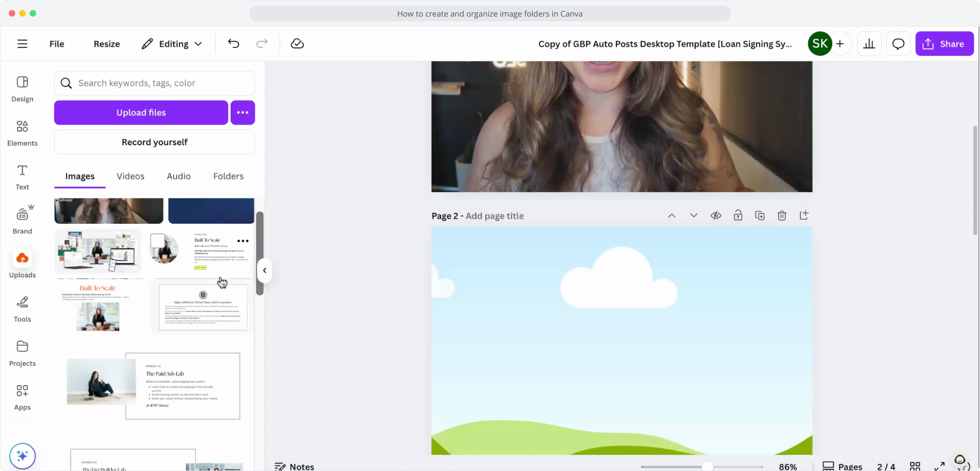Screen dimensions: 980x471
Task: Collapse the side panel with arrow
Action: click(265, 270)
